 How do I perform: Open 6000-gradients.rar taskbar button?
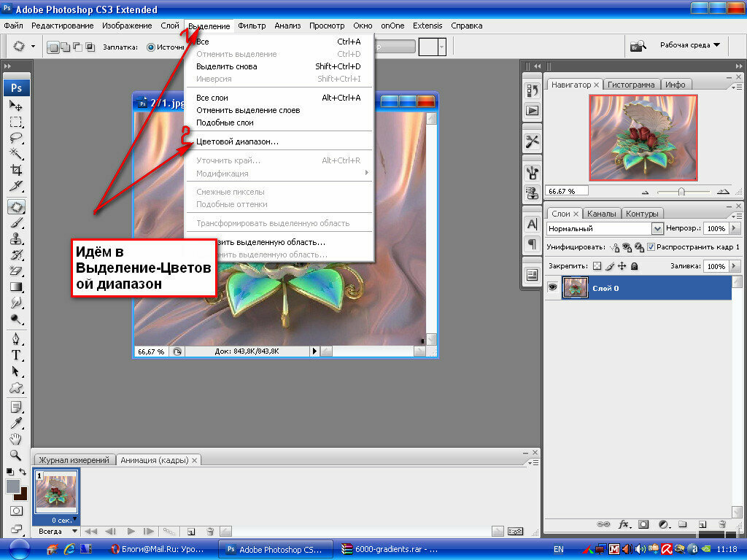pos(390,549)
